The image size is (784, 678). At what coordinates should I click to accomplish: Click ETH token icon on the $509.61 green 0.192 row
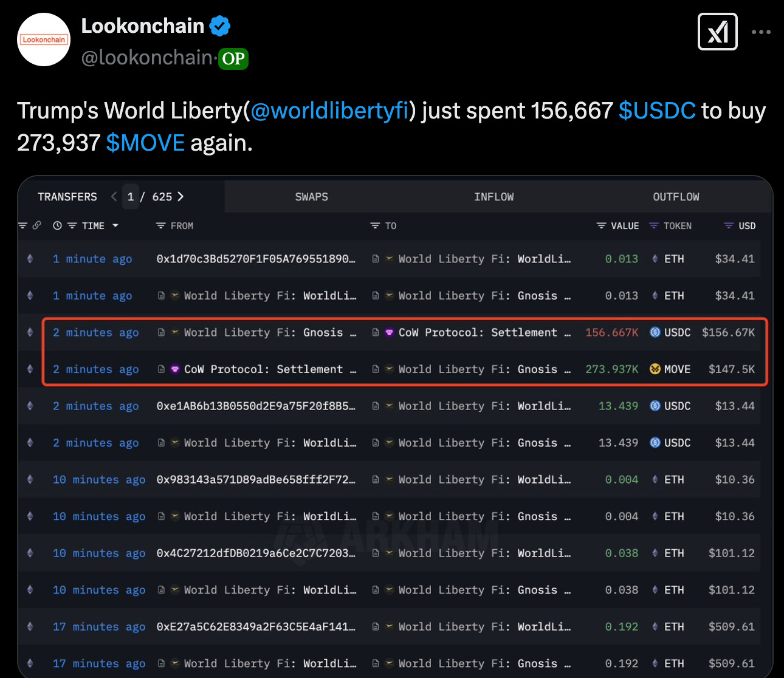[x=655, y=626]
